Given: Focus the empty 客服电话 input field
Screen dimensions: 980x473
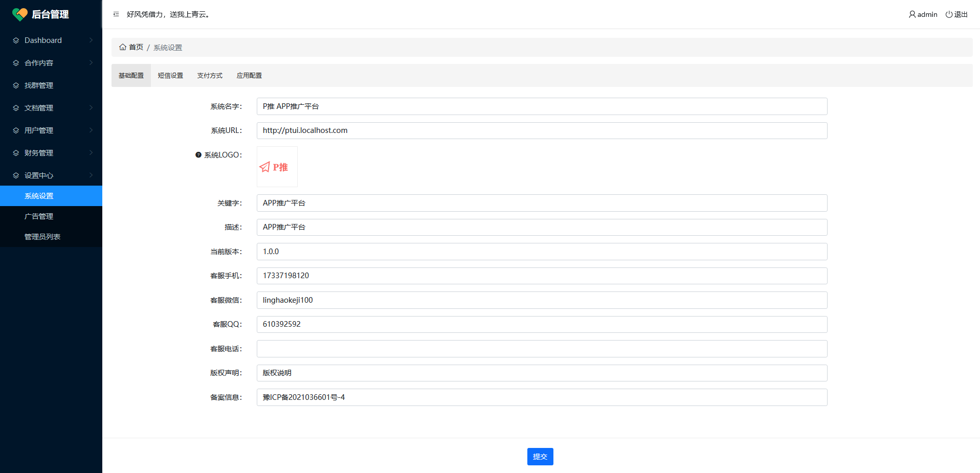Looking at the screenshot, I should (x=542, y=349).
